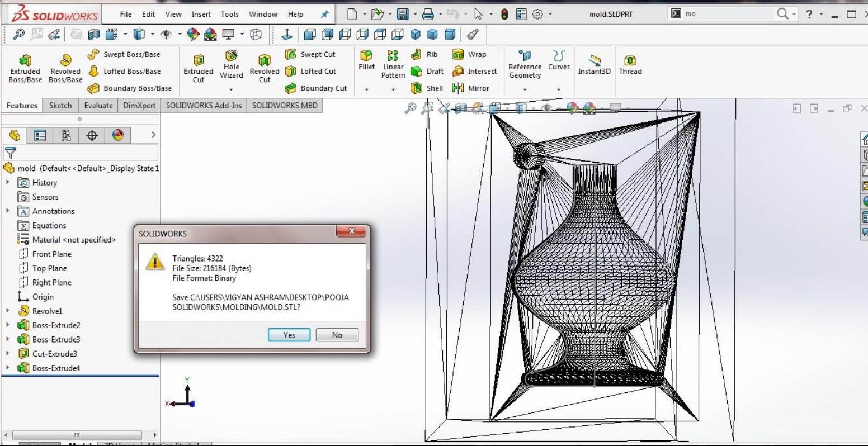Expand the Cut-Extrude3 feature node

[x=8, y=353]
